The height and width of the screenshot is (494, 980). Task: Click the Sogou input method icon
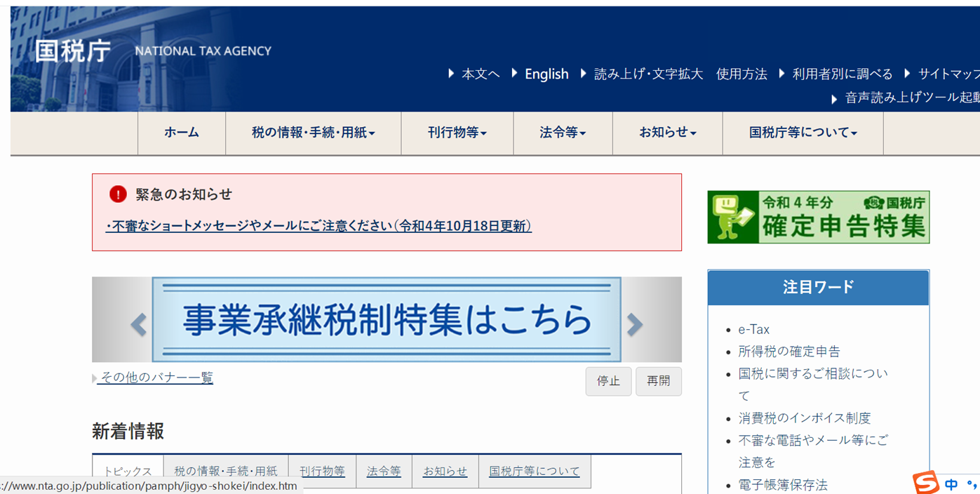pos(926,483)
